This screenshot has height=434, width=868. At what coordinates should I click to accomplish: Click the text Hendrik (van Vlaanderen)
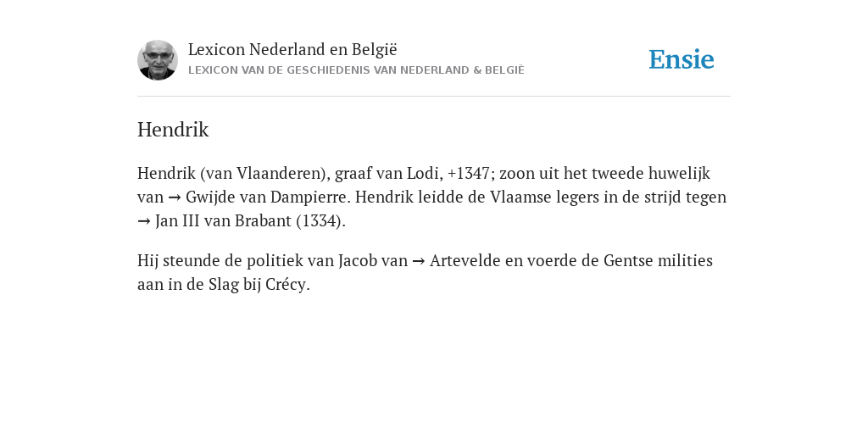[231, 173]
